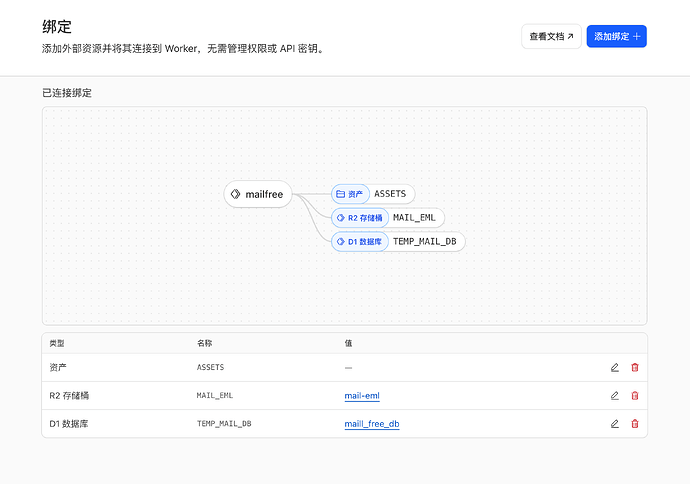
Task: Edit the ASSETS binding pencil icon
Action: pos(615,367)
